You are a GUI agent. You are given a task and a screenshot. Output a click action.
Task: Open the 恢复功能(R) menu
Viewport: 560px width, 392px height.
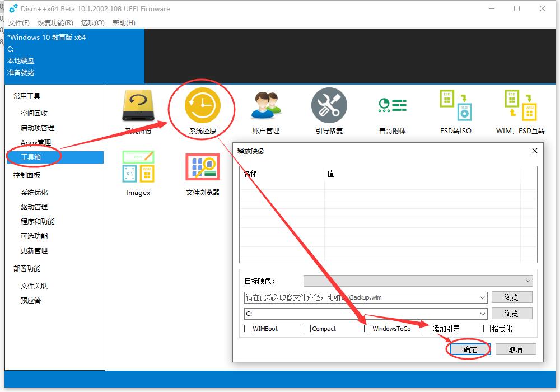coord(55,23)
